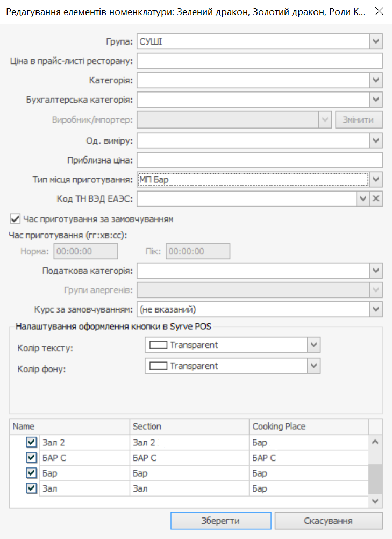The height and width of the screenshot is (539, 392).
Task: Uncheck the БАР С row checkbox
Action: [31, 458]
